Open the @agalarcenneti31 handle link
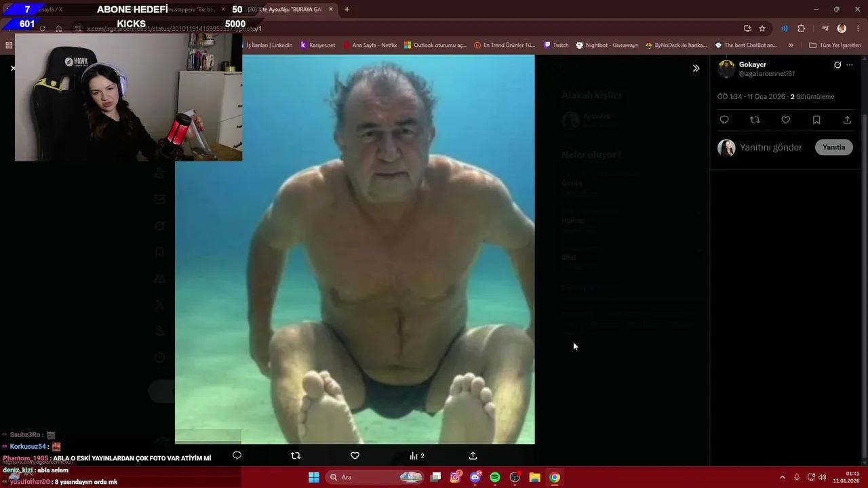Screen dimensions: 868x488 [x=767, y=74]
